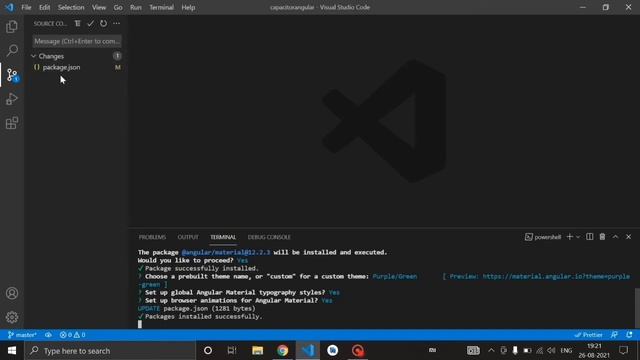
Task: Maximize the panel with the chevron up
Action: point(616,237)
